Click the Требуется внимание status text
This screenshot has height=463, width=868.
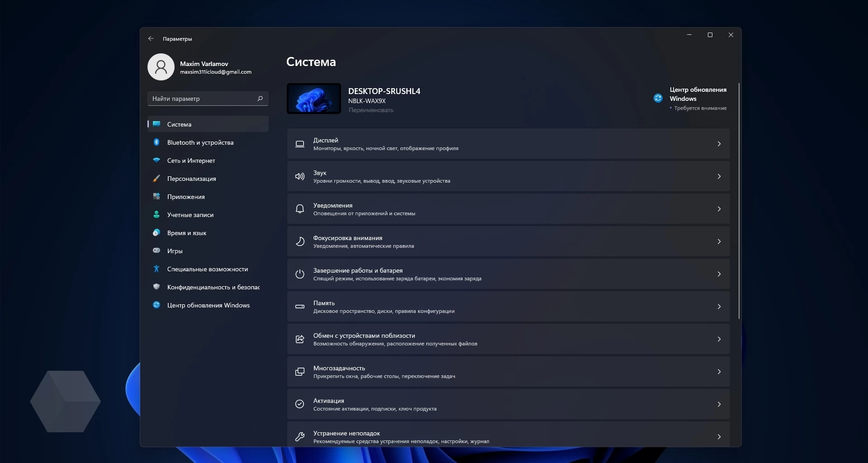[x=700, y=108]
